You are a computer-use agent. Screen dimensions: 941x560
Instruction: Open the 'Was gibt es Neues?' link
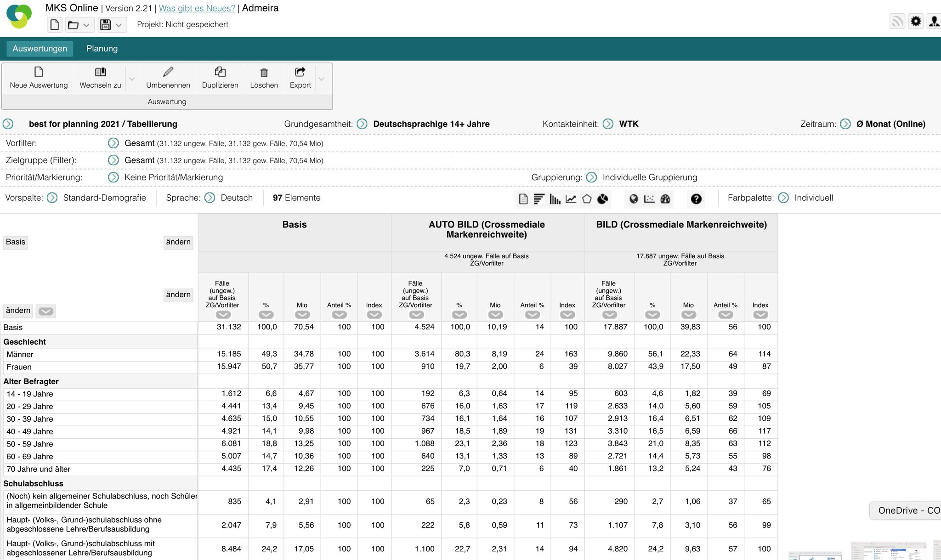pos(197,8)
